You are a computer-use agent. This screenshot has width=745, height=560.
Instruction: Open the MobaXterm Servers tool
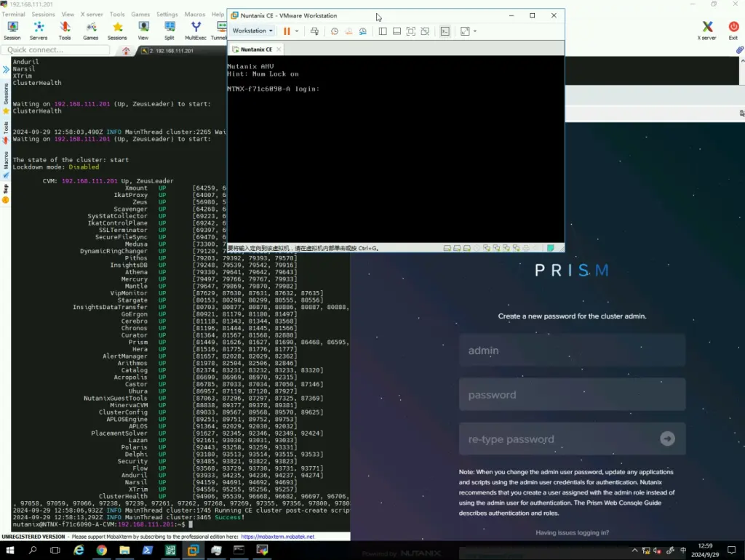coord(39,31)
